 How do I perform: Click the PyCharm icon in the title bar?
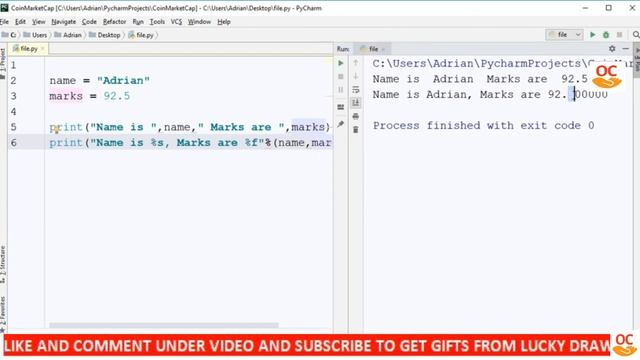tap(4, 8)
